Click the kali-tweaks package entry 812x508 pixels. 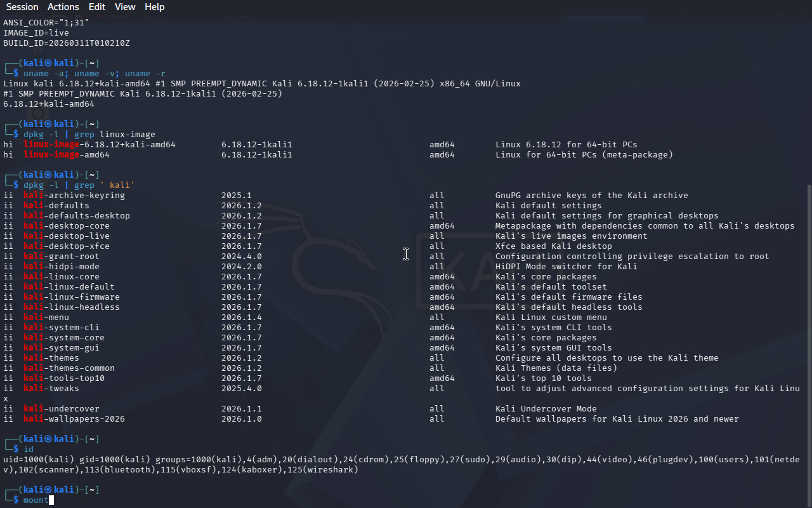click(51, 389)
